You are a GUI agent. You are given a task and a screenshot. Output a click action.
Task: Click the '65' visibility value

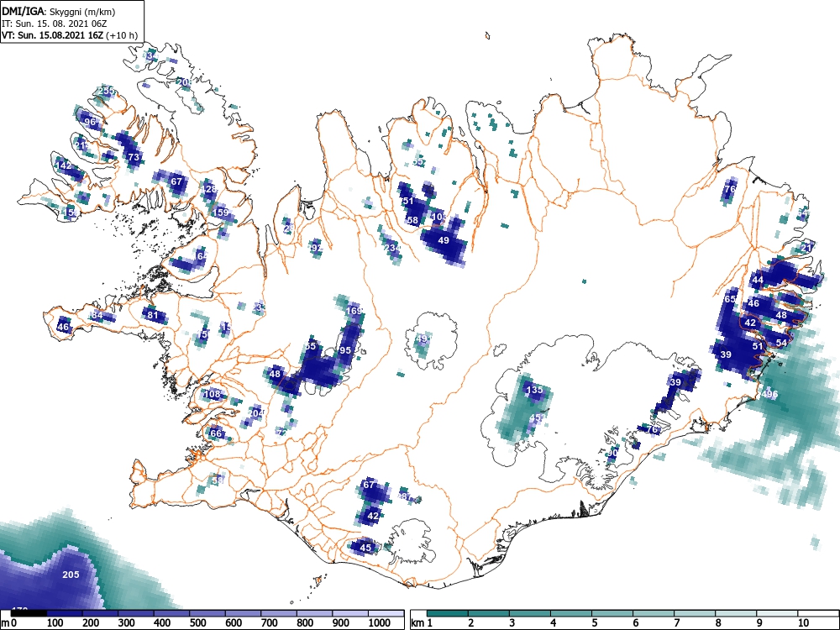coord(730,299)
